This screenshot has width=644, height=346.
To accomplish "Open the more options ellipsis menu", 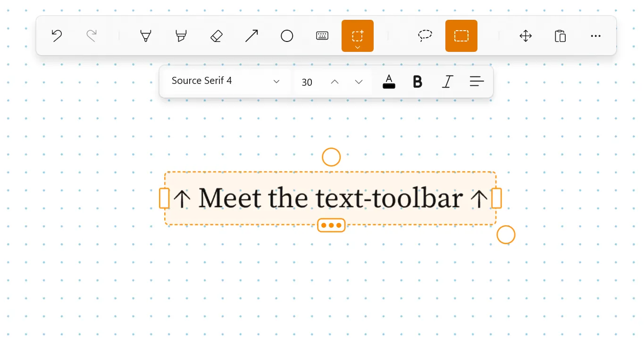I will coord(596,36).
